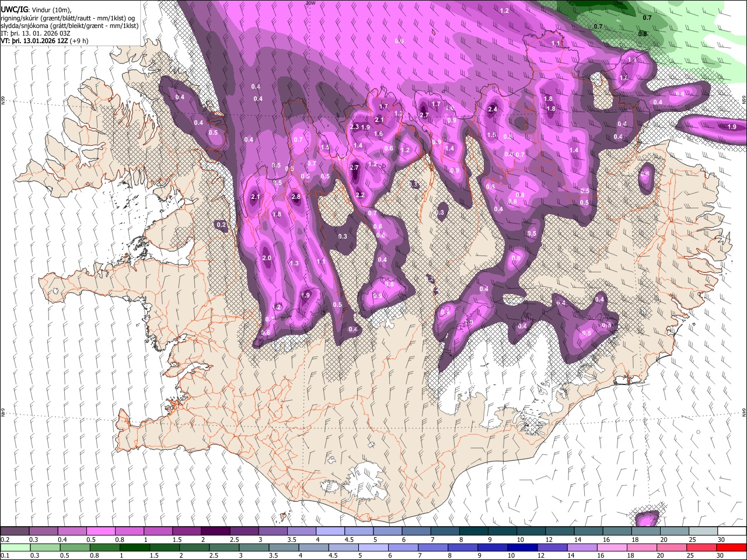747x560 pixels.
Task: Click the 0.4 label in the top legend row
Action: [x=62, y=540]
